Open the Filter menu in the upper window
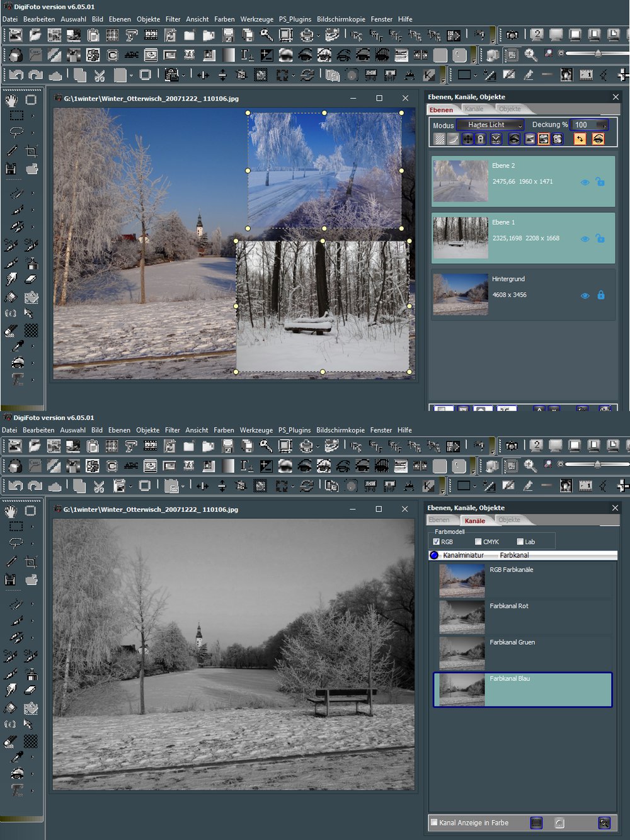630x840 pixels. (x=173, y=19)
